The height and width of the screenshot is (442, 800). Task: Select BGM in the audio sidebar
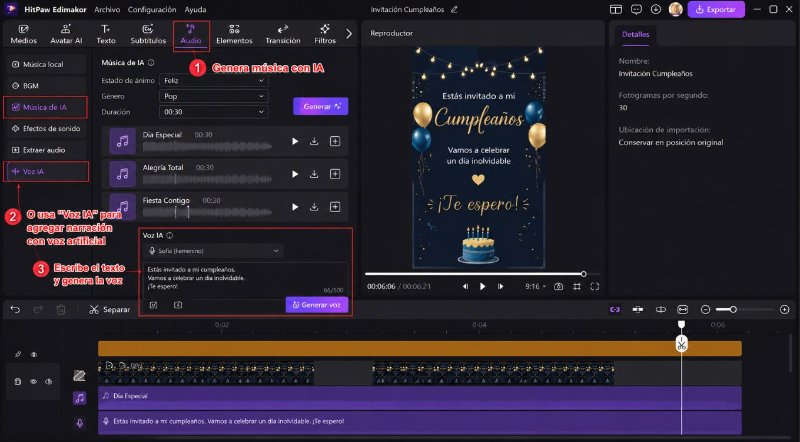click(45, 86)
